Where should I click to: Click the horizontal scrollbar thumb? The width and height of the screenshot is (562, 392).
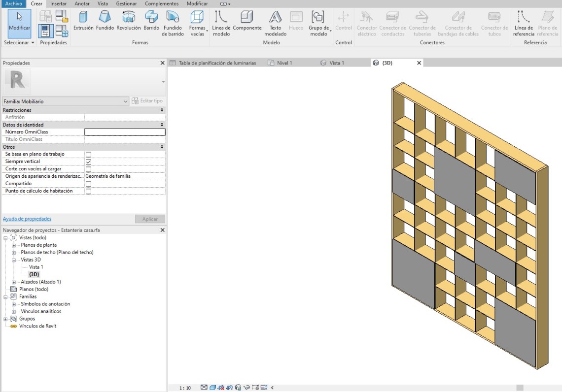click(x=520, y=388)
